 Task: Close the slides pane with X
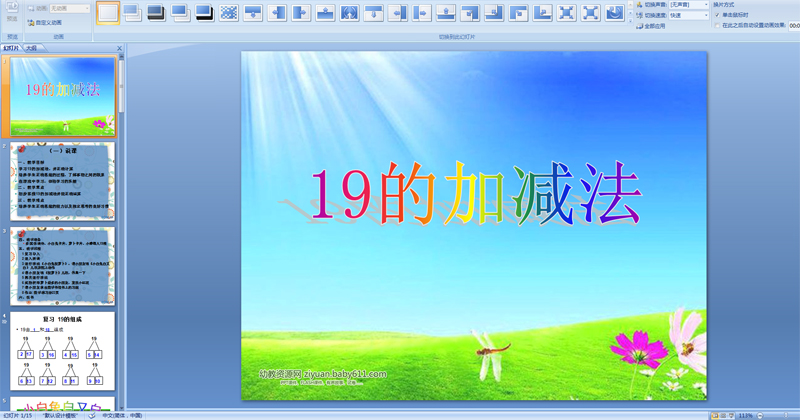[119, 48]
